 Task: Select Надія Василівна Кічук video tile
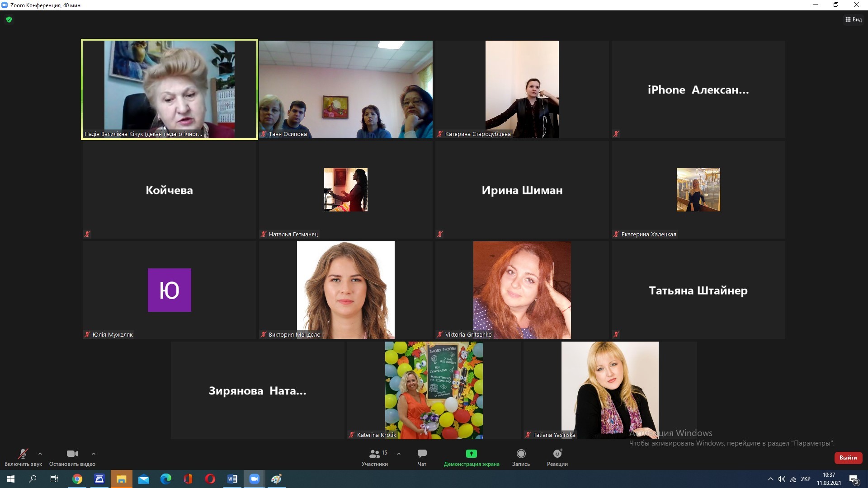[x=170, y=89]
